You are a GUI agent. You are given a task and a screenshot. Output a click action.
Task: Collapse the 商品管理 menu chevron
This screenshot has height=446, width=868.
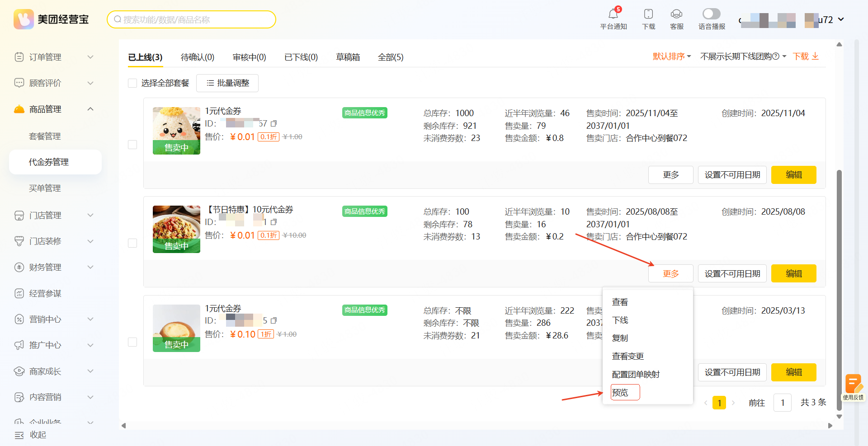(90, 109)
